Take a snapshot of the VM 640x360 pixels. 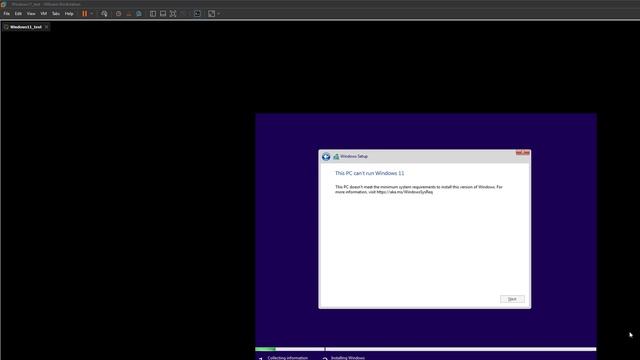(x=118, y=13)
